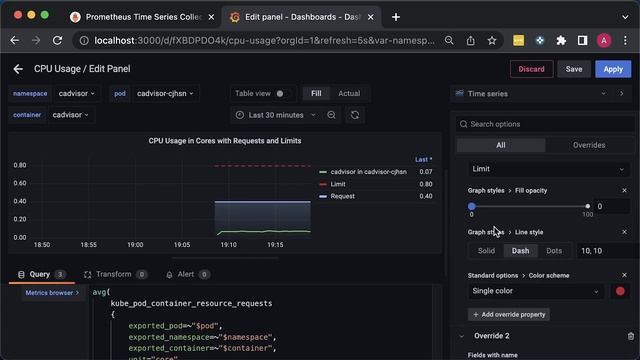Choose the Dash line style
The width and height of the screenshot is (640, 360).
[520, 251]
